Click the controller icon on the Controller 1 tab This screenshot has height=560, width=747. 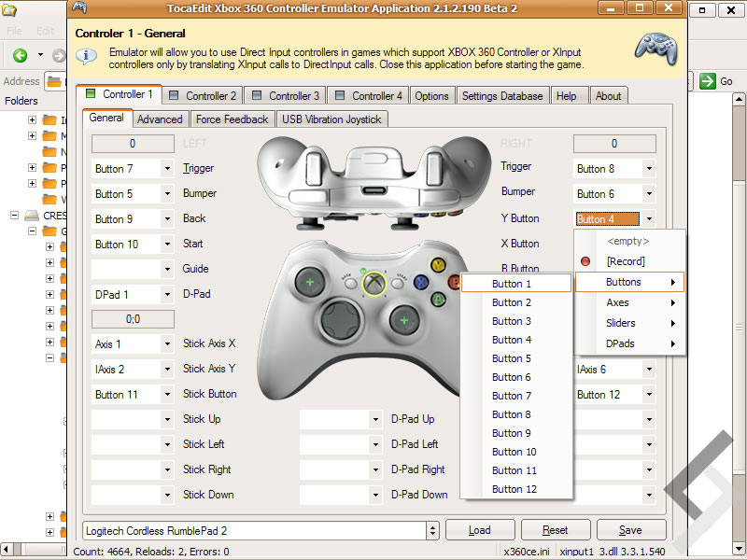[x=92, y=95]
